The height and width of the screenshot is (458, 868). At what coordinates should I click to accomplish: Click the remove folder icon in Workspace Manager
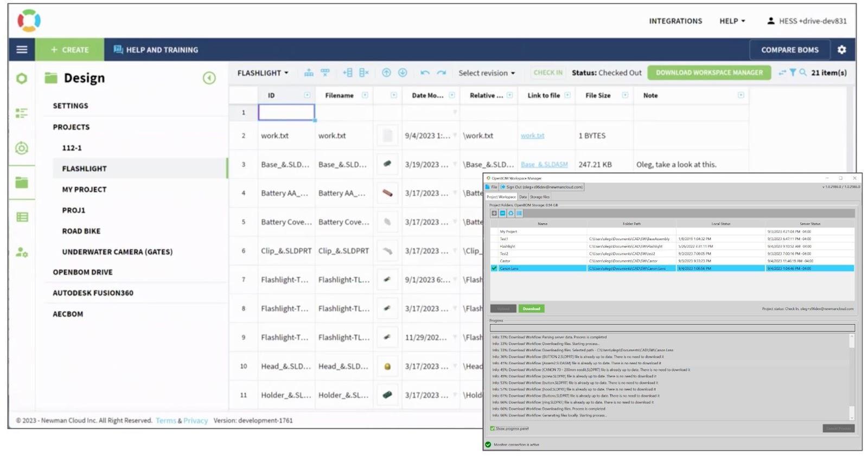tap(502, 214)
